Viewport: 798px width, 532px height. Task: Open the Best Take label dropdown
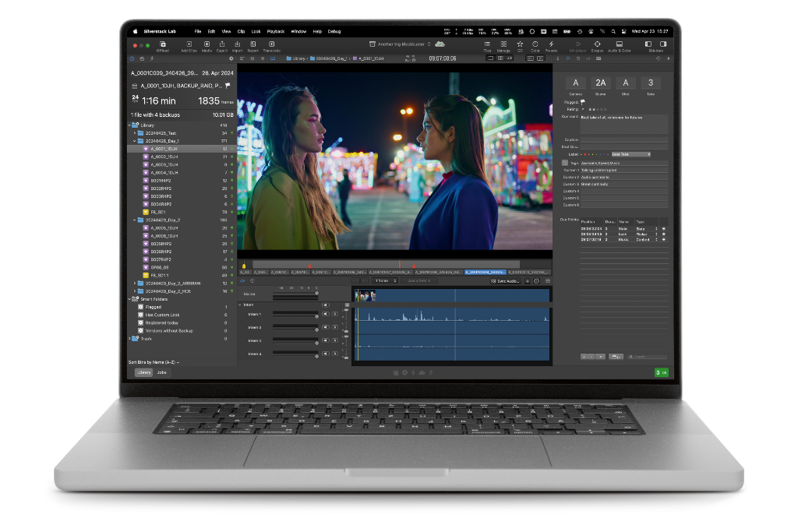630,154
